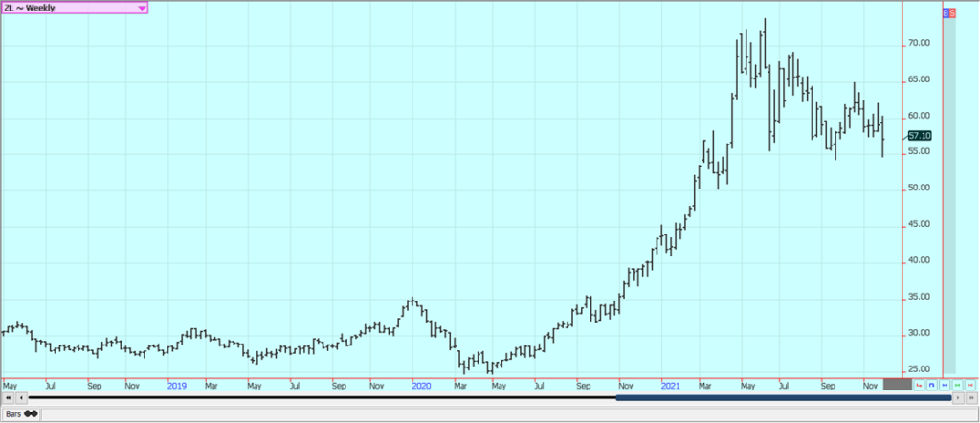Click the 40.00 price axis label

(x=920, y=260)
